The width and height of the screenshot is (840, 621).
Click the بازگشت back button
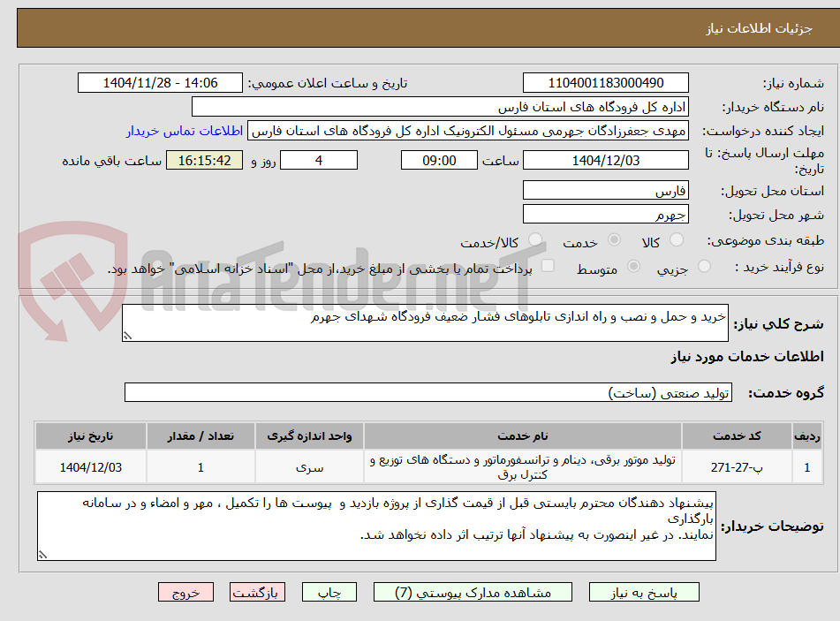pos(257,593)
